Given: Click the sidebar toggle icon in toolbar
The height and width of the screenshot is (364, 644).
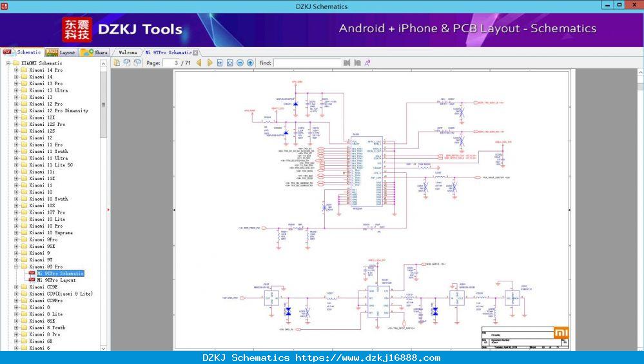Looking at the screenshot, I should click(x=117, y=63).
